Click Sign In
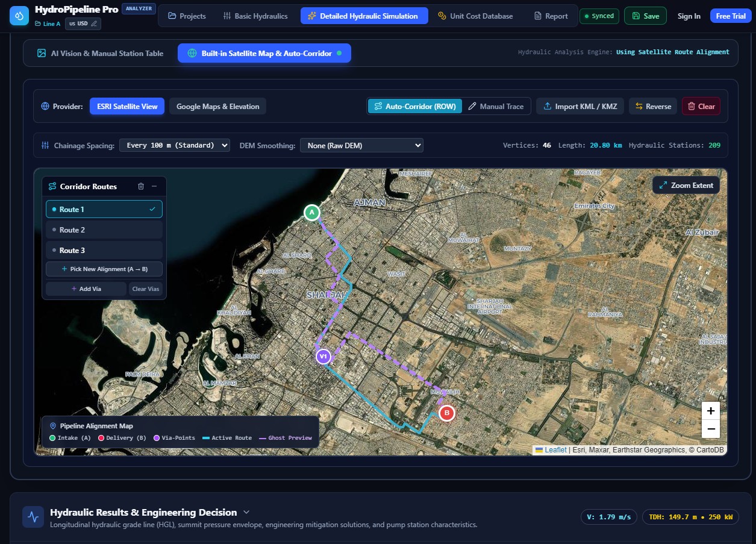 pos(689,16)
